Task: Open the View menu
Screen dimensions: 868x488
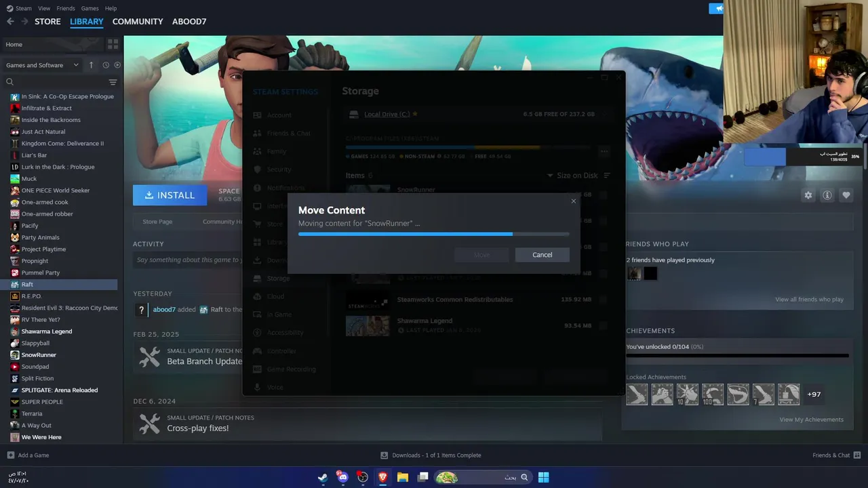Action: coord(44,8)
